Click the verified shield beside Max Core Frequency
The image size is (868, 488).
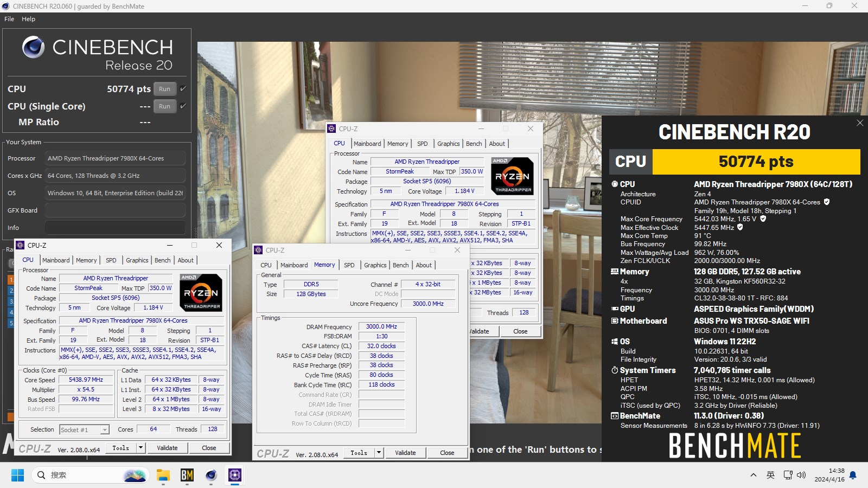pyautogui.click(x=763, y=219)
